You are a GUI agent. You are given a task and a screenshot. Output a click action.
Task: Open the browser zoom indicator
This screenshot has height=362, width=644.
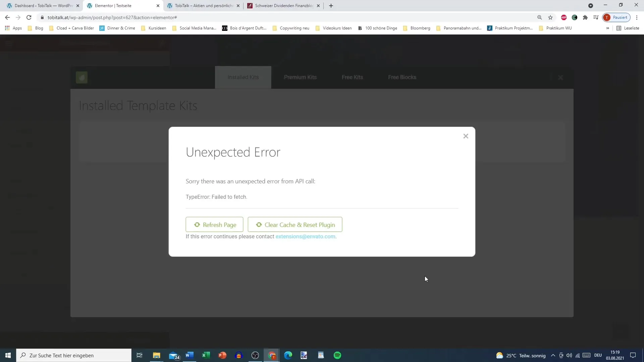pyautogui.click(x=540, y=17)
